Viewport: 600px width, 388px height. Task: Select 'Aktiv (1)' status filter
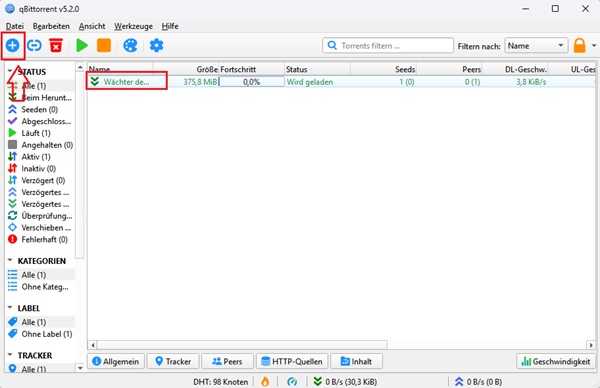[39, 157]
